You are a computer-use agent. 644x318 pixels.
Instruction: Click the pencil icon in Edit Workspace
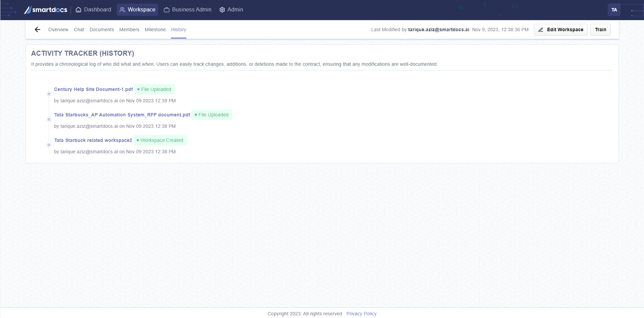[x=541, y=30]
